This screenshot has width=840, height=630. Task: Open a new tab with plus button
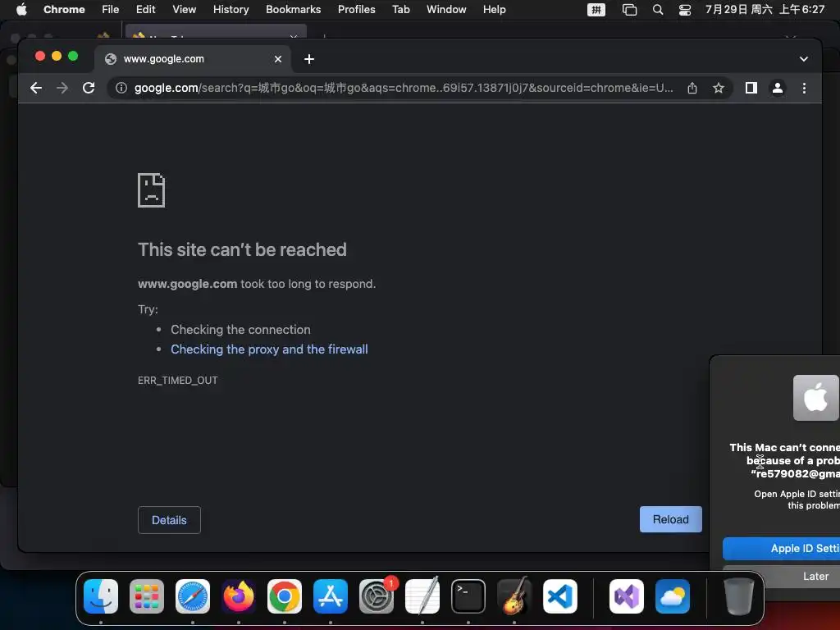pyautogui.click(x=309, y=59)
